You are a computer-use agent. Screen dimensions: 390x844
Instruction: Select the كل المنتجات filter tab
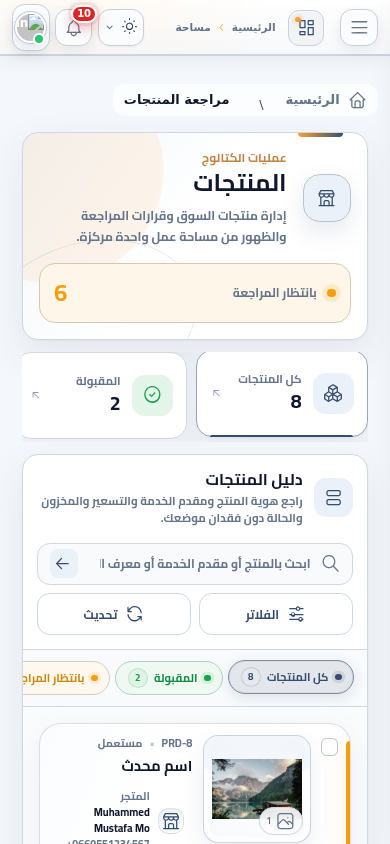291,677
